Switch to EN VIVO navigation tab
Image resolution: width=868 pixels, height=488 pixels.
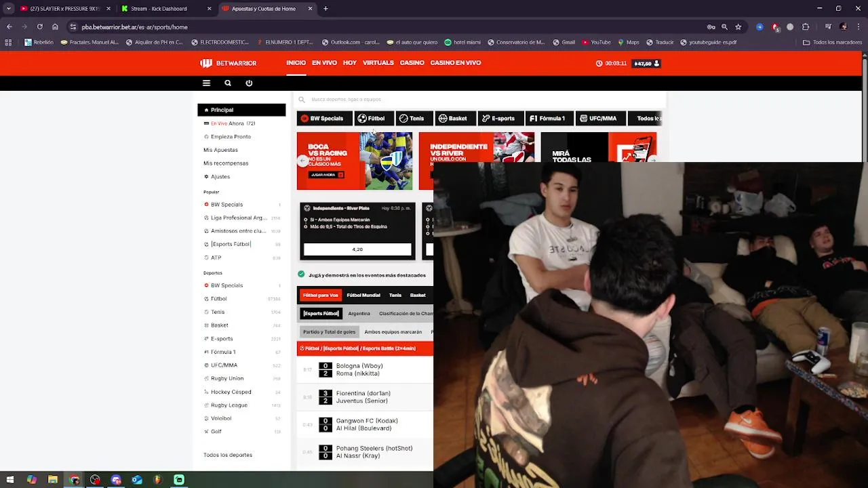(324, 63)
